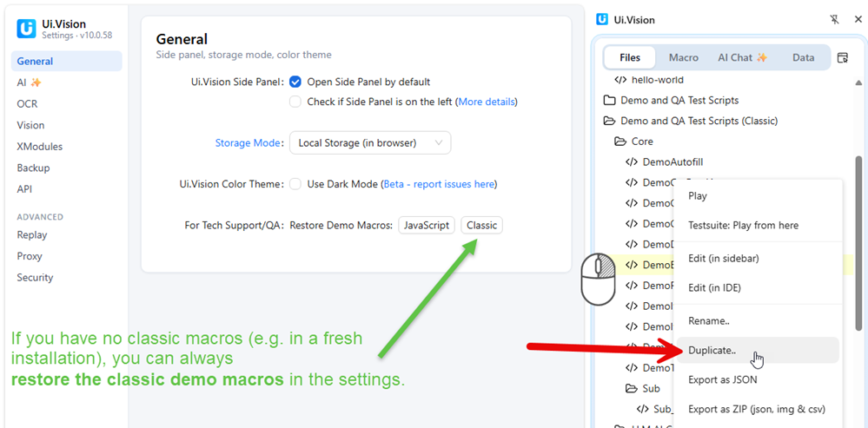Uncheck Open Side Panel by default

tap(295, 82)
